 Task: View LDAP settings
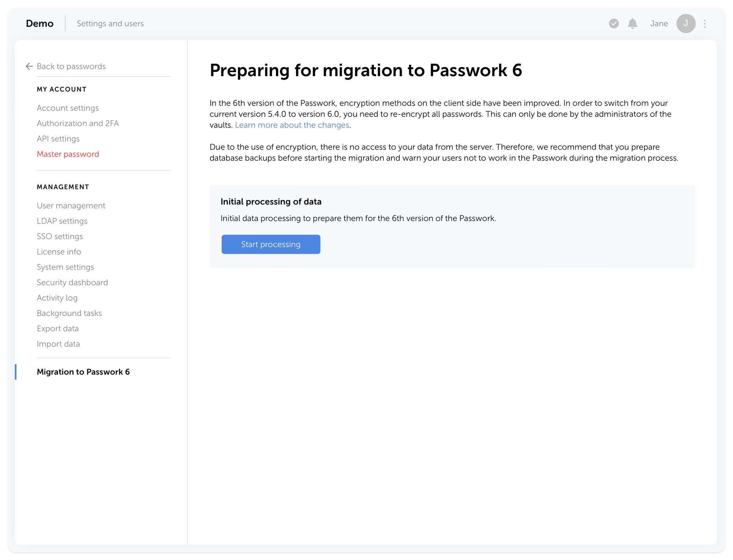pos(62,221)
